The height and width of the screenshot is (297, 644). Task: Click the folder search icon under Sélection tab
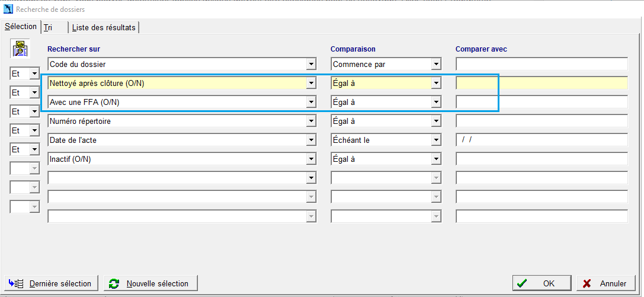20,49
